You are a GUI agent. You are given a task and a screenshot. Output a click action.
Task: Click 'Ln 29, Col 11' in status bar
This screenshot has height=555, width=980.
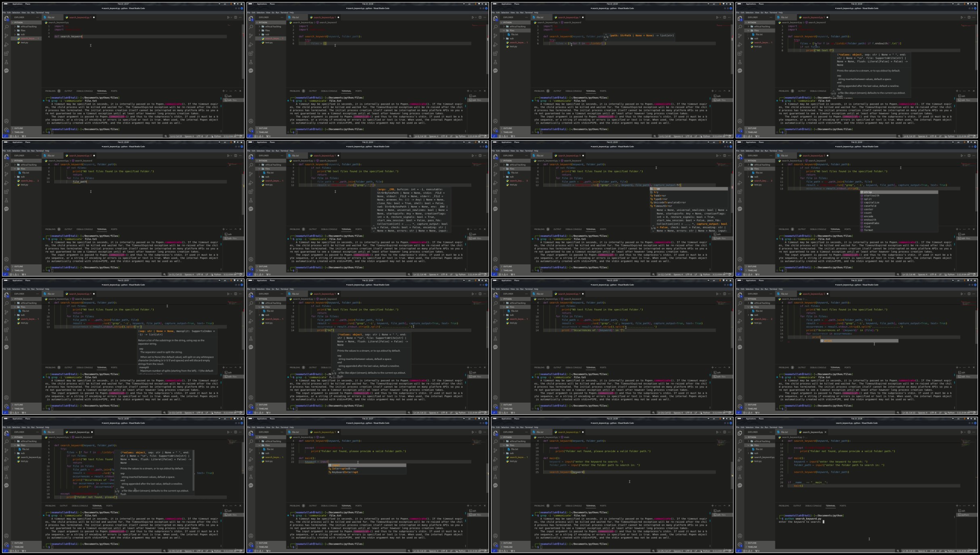pyautogui.click(x=909, y=551)
